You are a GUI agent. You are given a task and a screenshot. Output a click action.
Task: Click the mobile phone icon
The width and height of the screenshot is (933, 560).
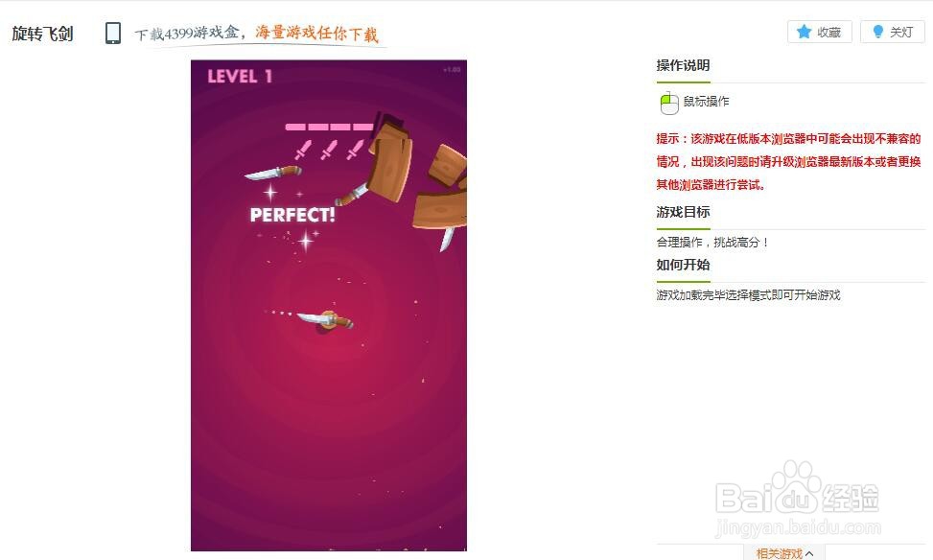(113, 34)
